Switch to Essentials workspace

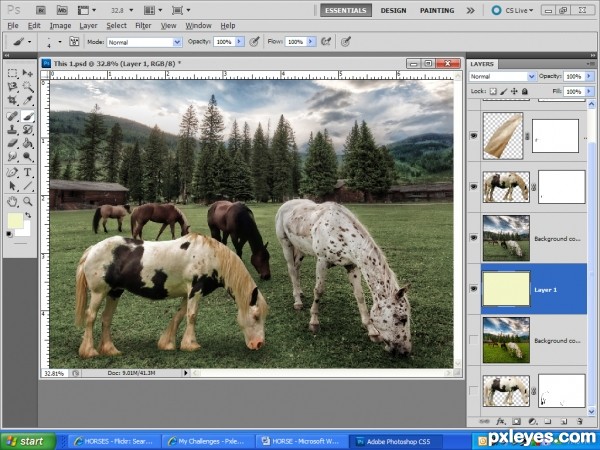346,10
